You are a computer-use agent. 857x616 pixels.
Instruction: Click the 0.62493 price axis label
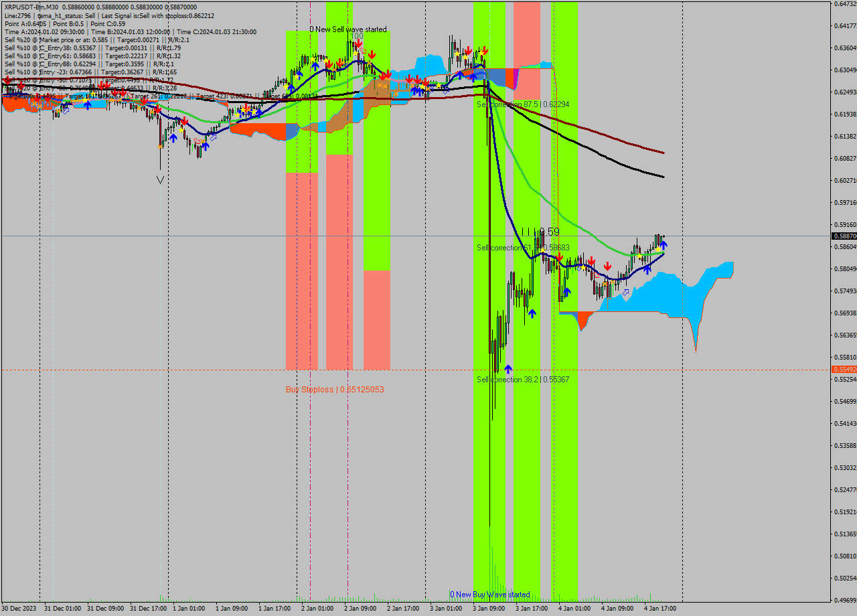click(845, 92)
